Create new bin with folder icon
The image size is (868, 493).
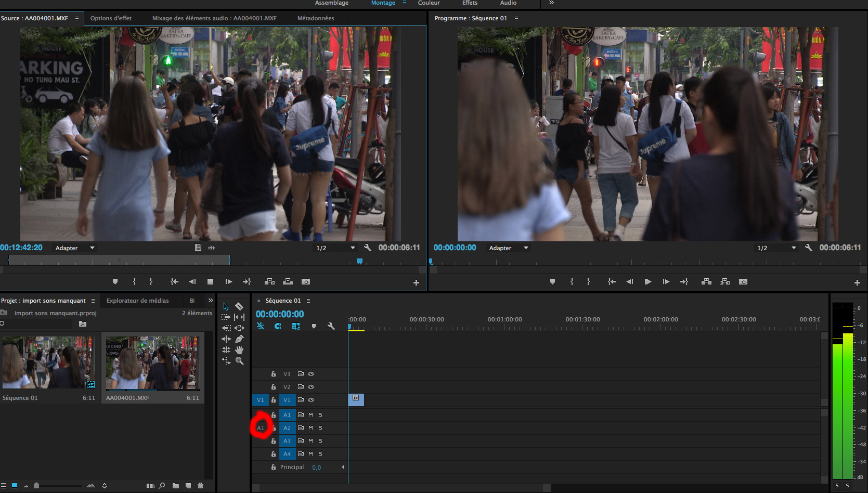(x=176, y=486)
